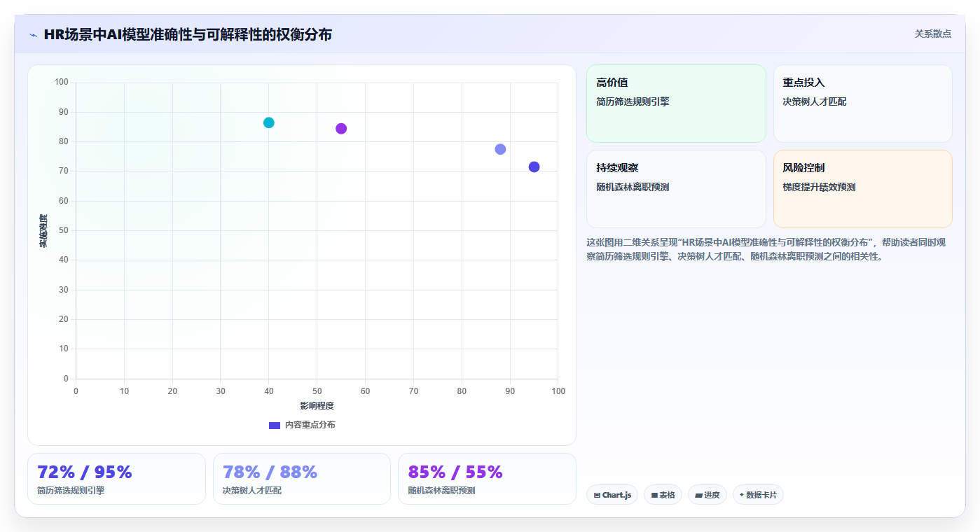980x532 pixels.
Task: Click 随机森林离职预测 label under 85% / 55%
Action: [441, 491]
